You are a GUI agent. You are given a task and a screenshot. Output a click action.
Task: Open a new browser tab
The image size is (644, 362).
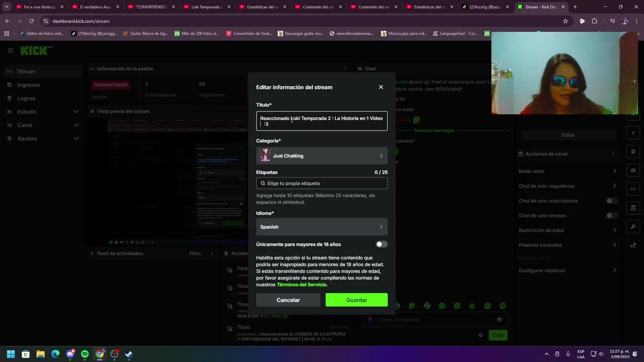click(575, 7)
